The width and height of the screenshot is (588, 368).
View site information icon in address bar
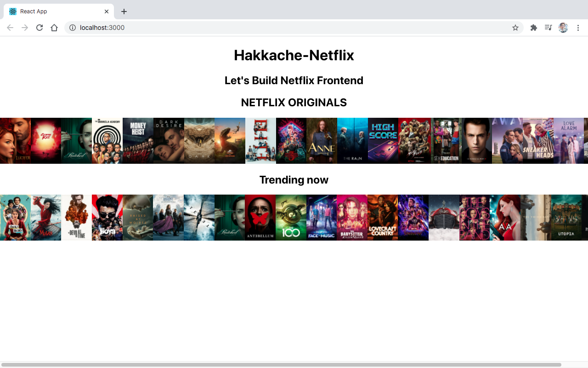tap(72, 28)
